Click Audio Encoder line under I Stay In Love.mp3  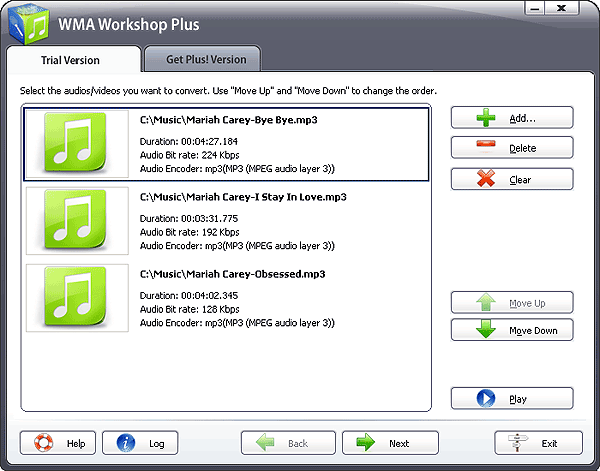coord(237,246)
